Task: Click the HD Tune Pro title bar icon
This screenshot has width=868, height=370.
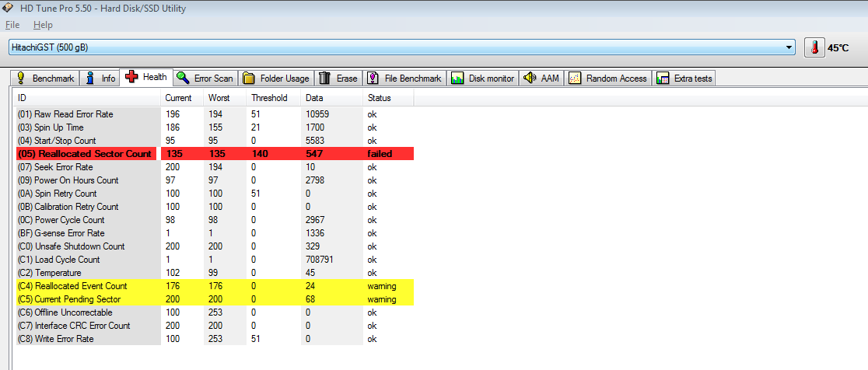Action: point(7,8)
